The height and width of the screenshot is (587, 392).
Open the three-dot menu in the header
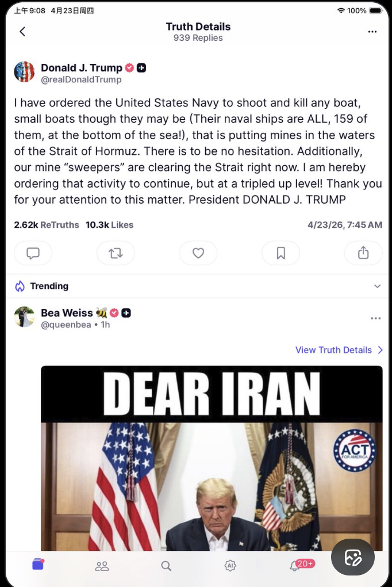pyautogui.click(x=372, y=32)
